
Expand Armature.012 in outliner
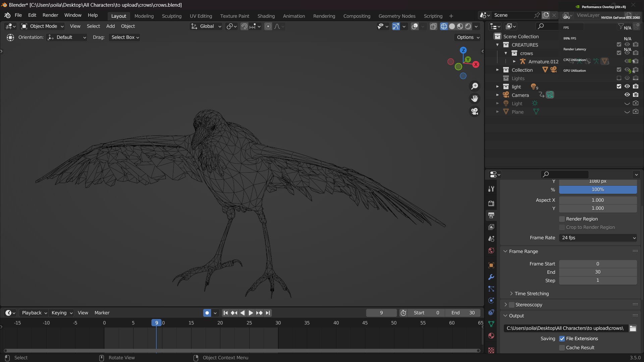click(514, 62)
